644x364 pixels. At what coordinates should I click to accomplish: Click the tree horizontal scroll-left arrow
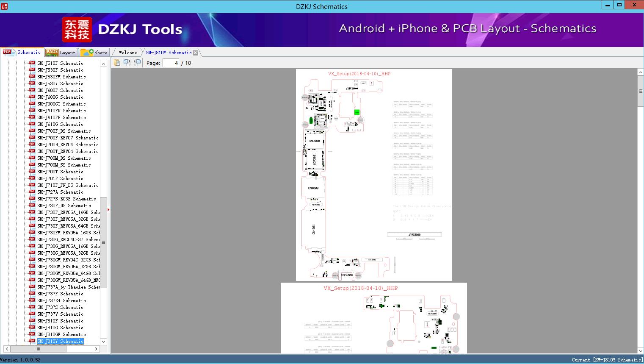point(6,349)
